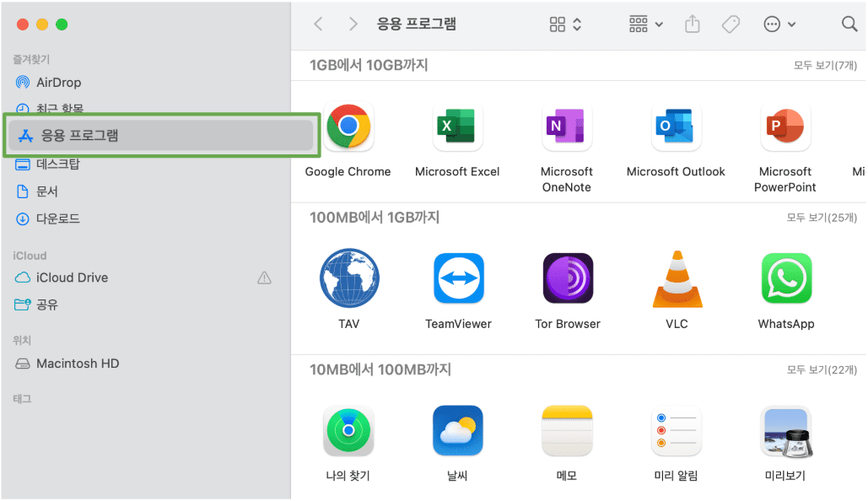Click 모두 보기(25개) in the 100MB section
This screenshot has width=868, height=501.
[x=822, y=217]
